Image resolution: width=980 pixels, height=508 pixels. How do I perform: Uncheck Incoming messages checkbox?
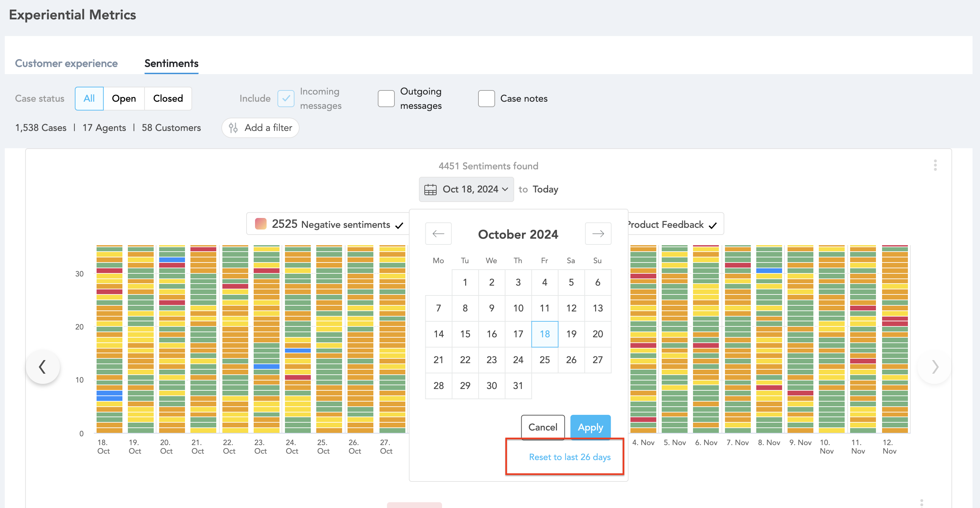286,99
